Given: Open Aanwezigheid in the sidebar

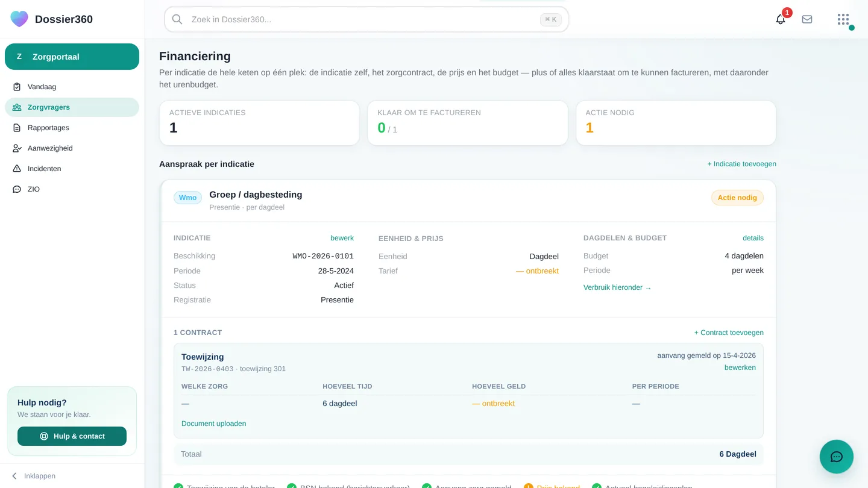Looking at the screenshot, I should tap(72, 148).
